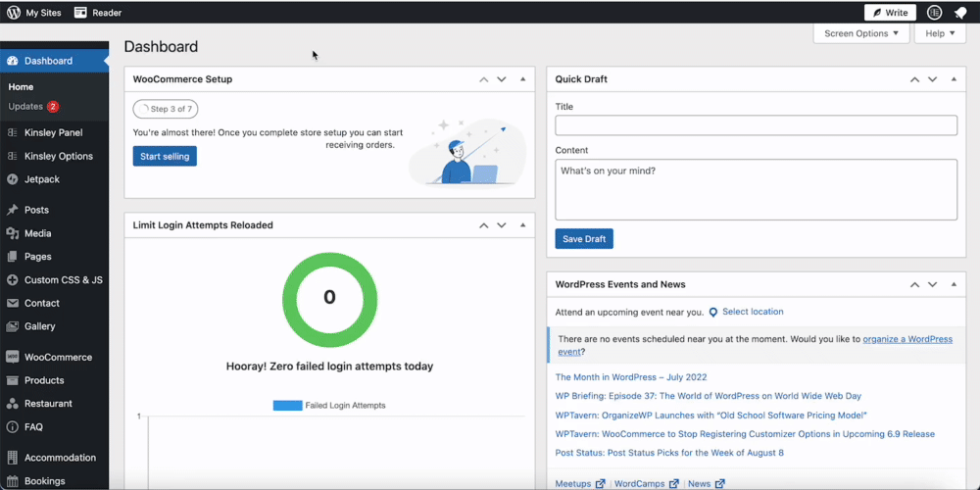Collapse the WordPress Events and News panel

coord(954,284)
